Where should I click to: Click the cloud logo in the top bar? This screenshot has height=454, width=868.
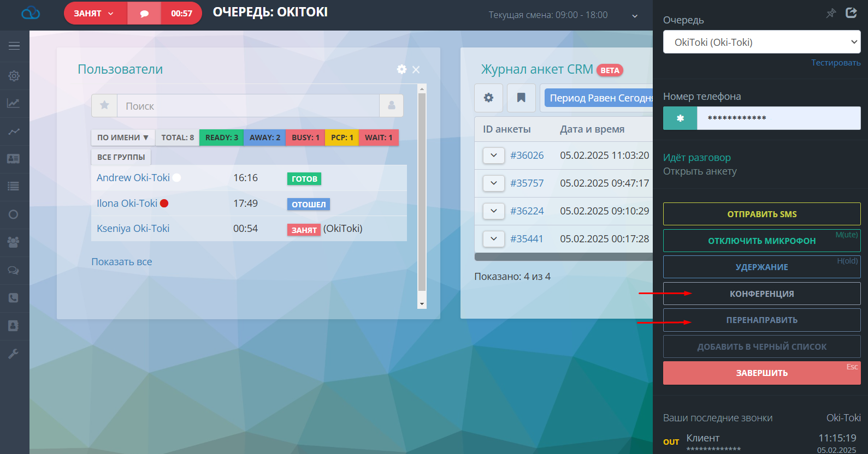point(31,13)
